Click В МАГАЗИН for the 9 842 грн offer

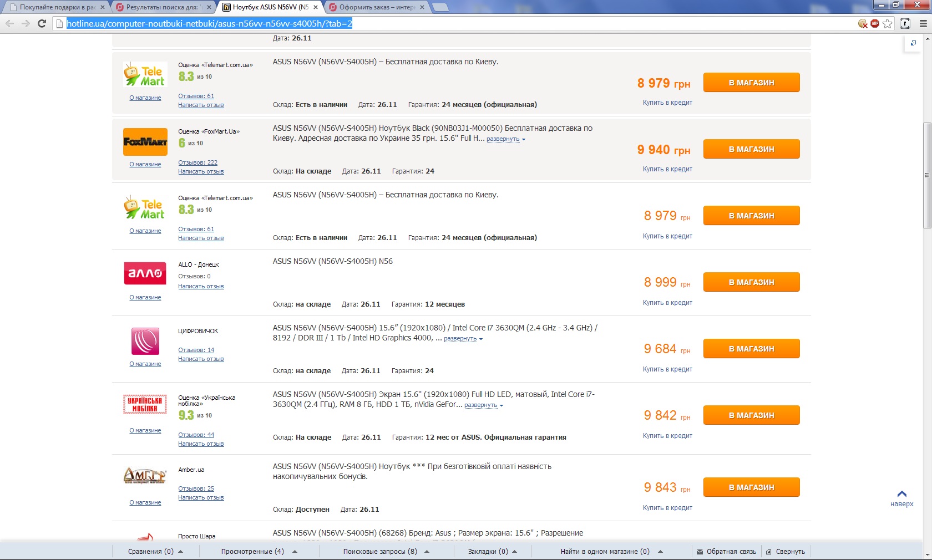(x=752, y=415)
